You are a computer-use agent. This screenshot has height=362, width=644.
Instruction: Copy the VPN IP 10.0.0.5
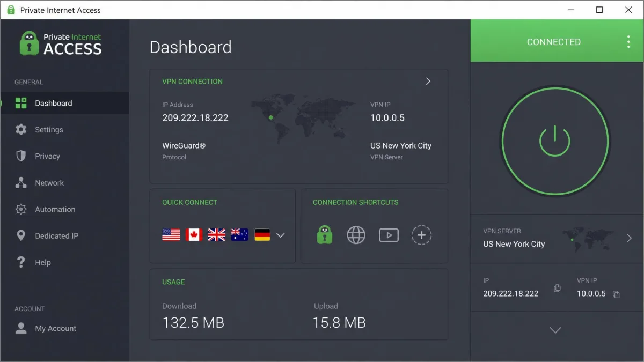[616, 294]
